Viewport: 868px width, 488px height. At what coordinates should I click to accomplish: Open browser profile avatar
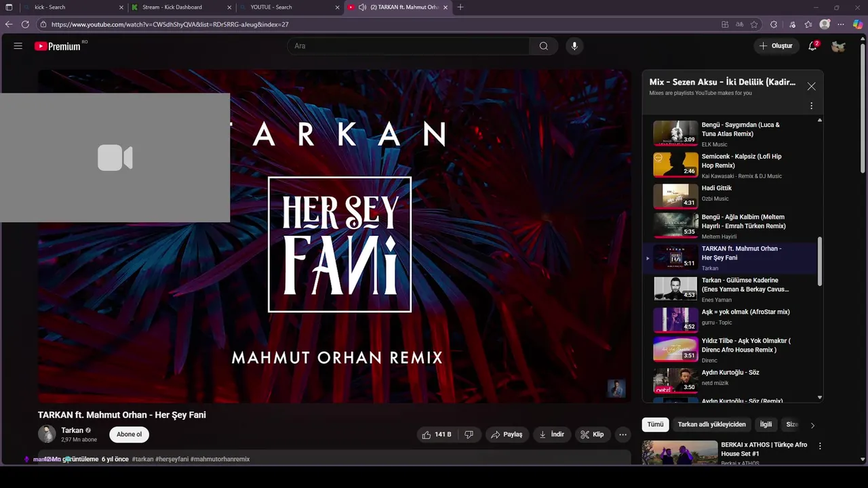pos(825,24)
